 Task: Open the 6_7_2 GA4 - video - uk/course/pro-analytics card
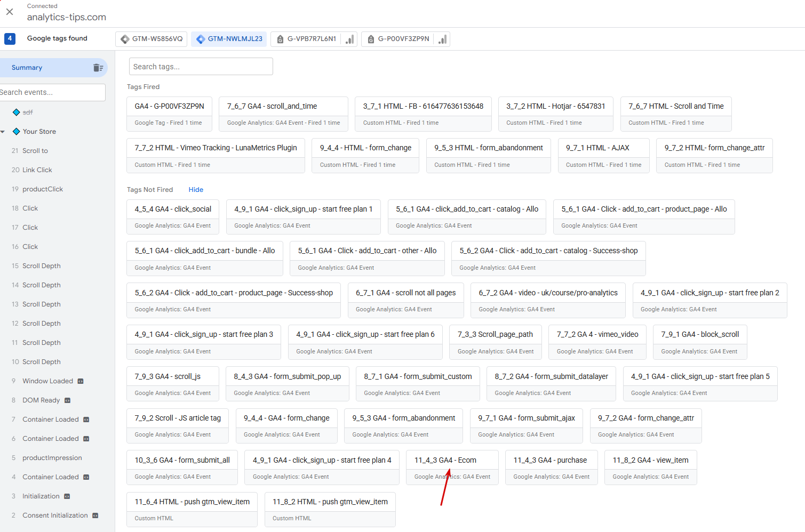pyautogui.click(x=548, y=301)
